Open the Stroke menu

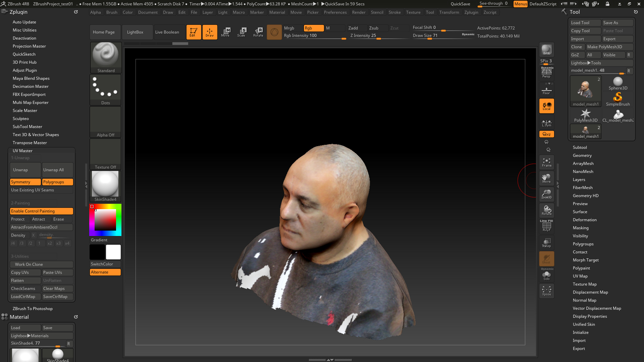click(394, 12)
